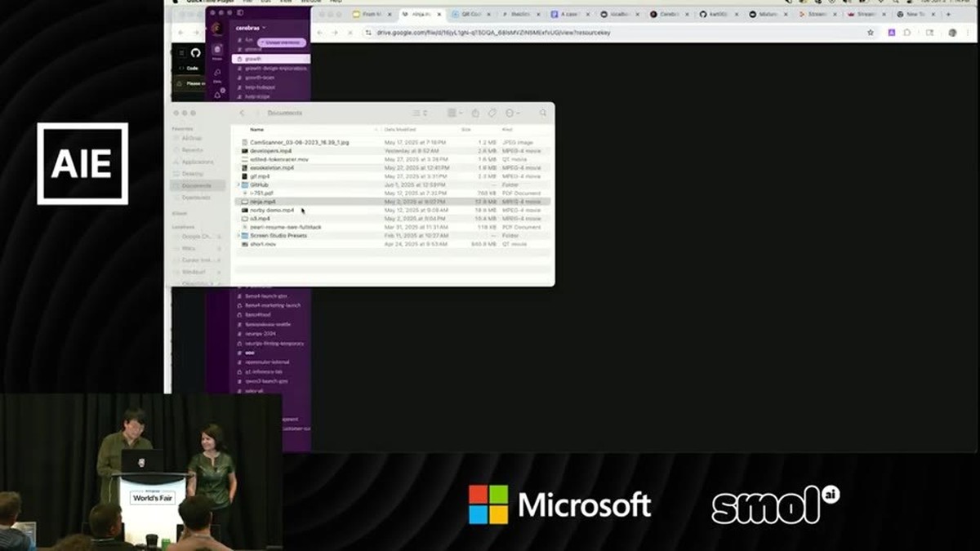Screen dimensions: 980x551
Task: Click the Finder tags icon
Action: click(492, 113)
